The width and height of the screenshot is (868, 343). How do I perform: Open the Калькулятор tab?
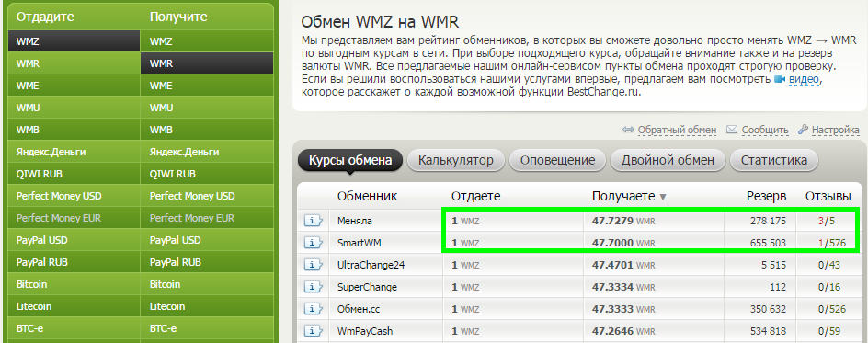pyautogui.click(x=455, y=160)
